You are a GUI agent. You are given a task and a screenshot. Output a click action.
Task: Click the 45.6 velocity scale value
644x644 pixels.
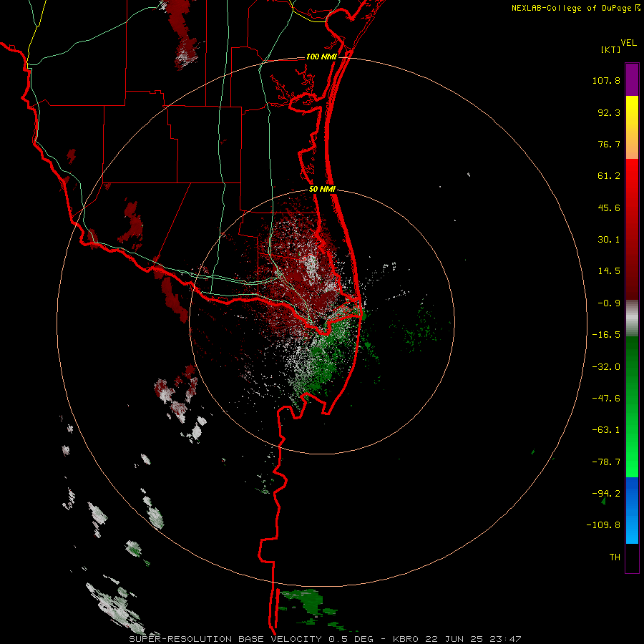609,208
